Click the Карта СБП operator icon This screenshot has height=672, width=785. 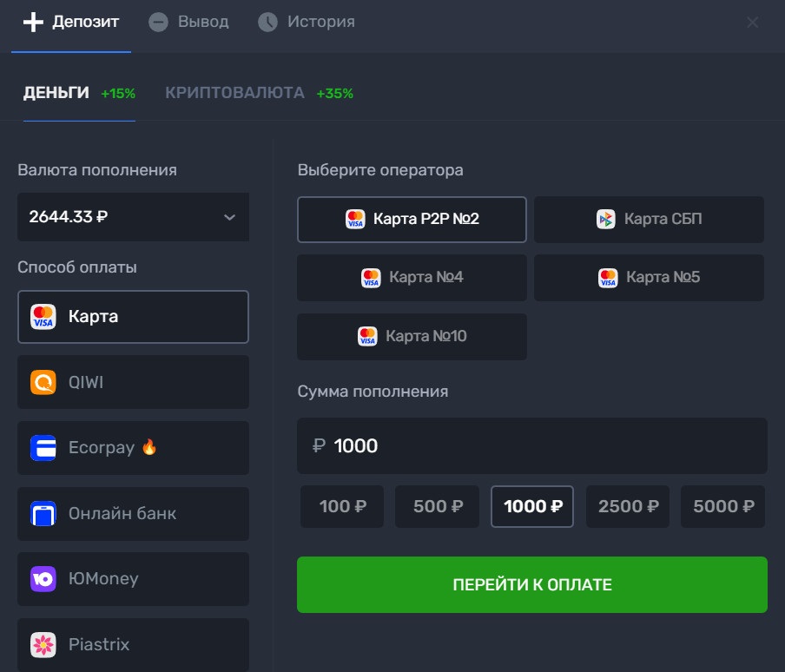coord(605,220)
